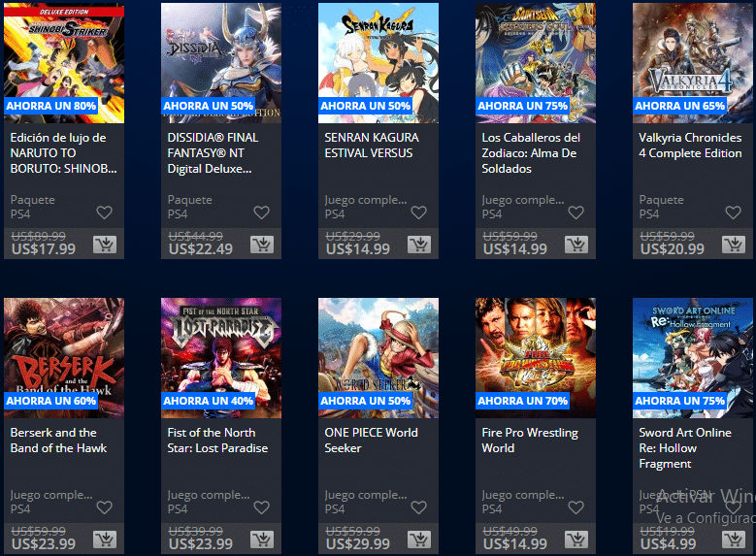The width and height of the screenshot is (756, 556).
Task: Add NARUTO TO BORUTO Shinobi Striker to cart
Action: click(105, 245)
